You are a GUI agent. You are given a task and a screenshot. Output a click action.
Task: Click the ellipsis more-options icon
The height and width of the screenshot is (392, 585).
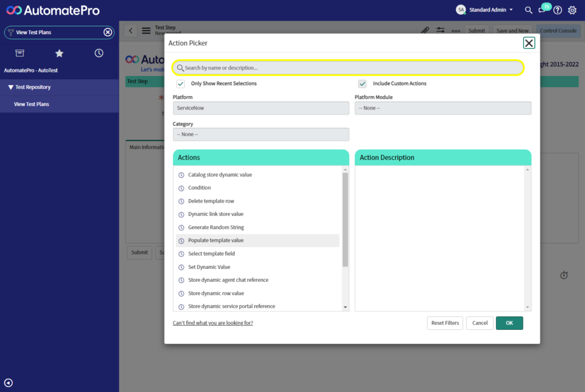click(455, 31)
